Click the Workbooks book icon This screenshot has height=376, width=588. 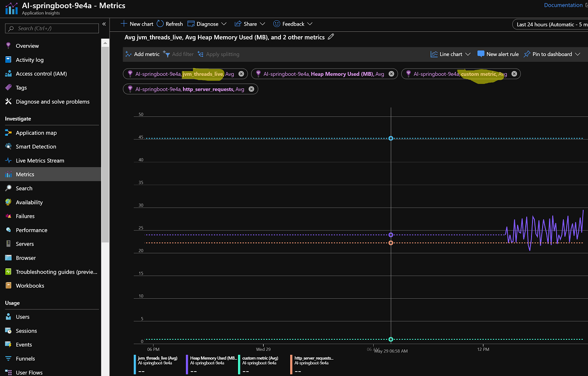tap(8, 286)
